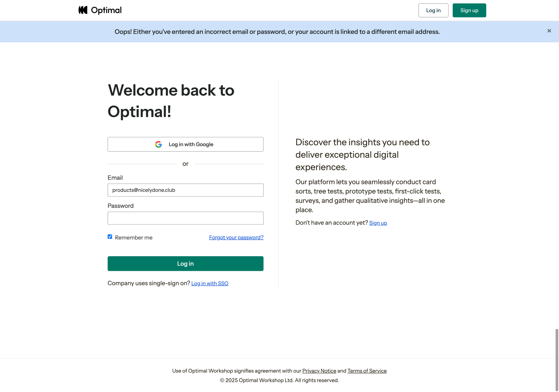Follow the 'Log in with SSO' link
The image size is (559, 392).
click(210, 283)
